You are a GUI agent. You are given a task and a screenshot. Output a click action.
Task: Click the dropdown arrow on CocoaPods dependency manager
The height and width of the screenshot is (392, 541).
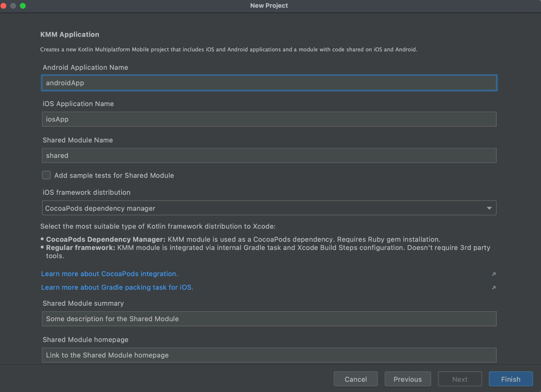pos(489,208)
